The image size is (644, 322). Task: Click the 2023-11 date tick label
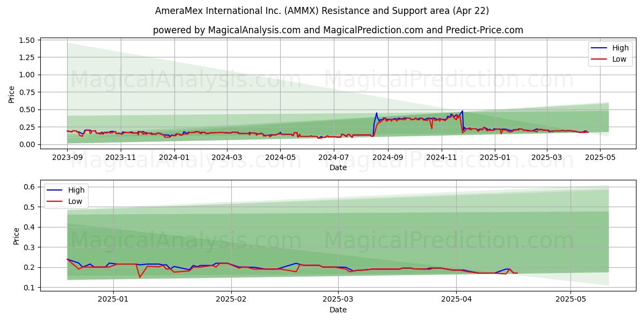click(x=121, y=157)
